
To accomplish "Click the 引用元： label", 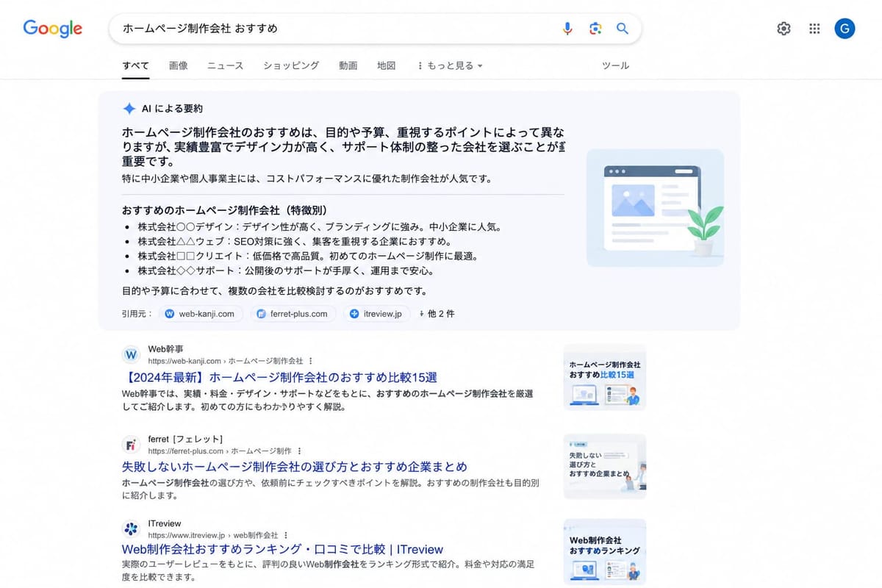I will [137, 314].
